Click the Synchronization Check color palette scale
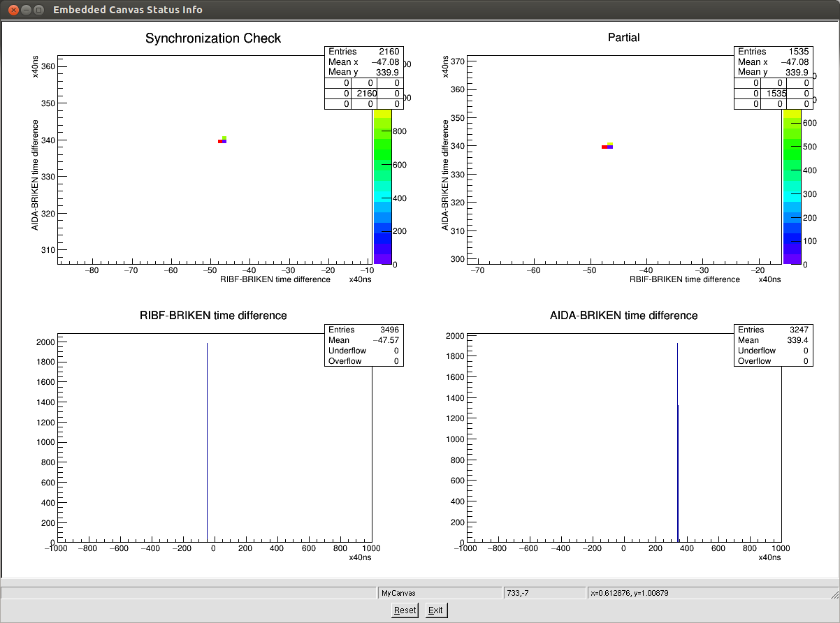The width and height of the screenshot is (840, 623). [382, 187]
